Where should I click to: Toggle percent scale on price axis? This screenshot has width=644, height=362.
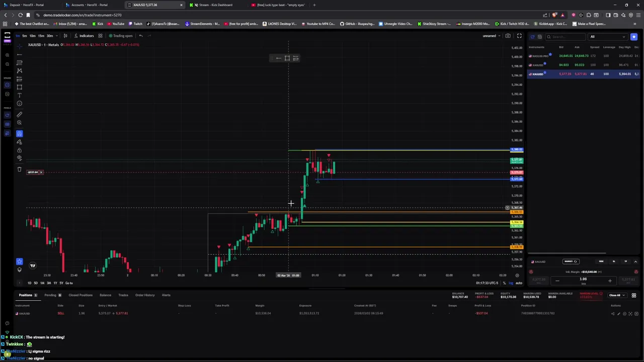(505, 283)
